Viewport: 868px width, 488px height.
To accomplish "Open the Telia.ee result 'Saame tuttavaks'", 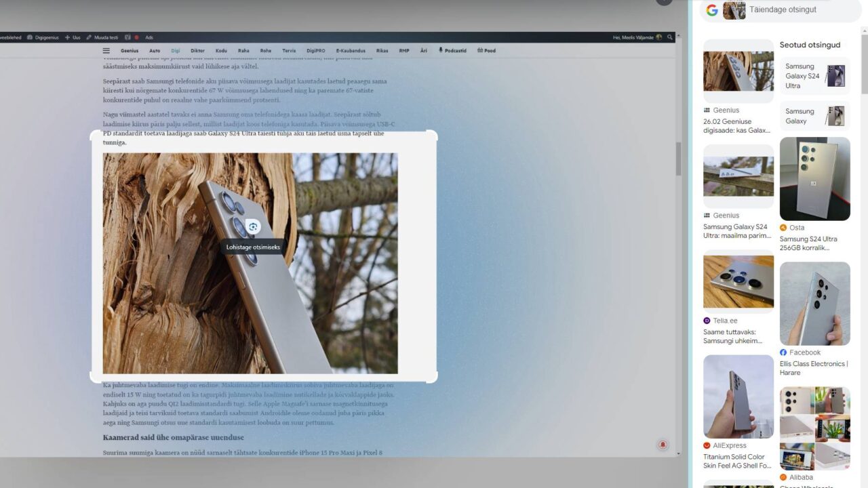I will point(737,336).
